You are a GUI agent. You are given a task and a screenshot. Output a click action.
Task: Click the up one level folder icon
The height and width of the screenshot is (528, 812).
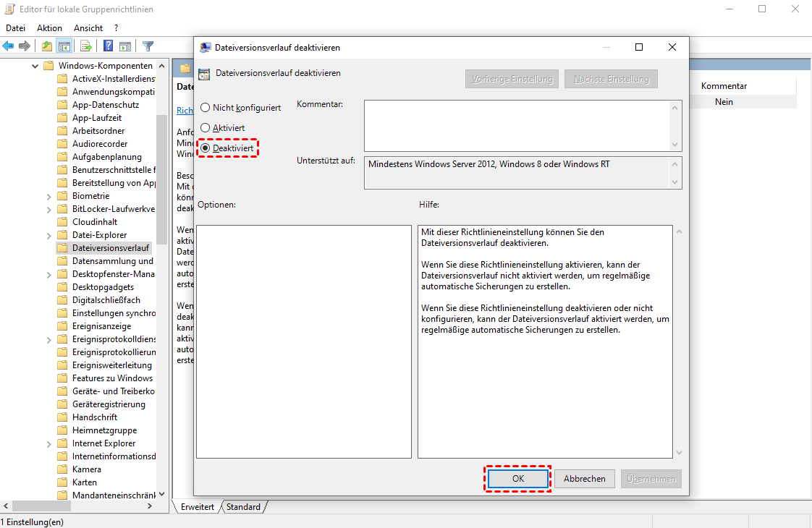[x=47, y=46]
